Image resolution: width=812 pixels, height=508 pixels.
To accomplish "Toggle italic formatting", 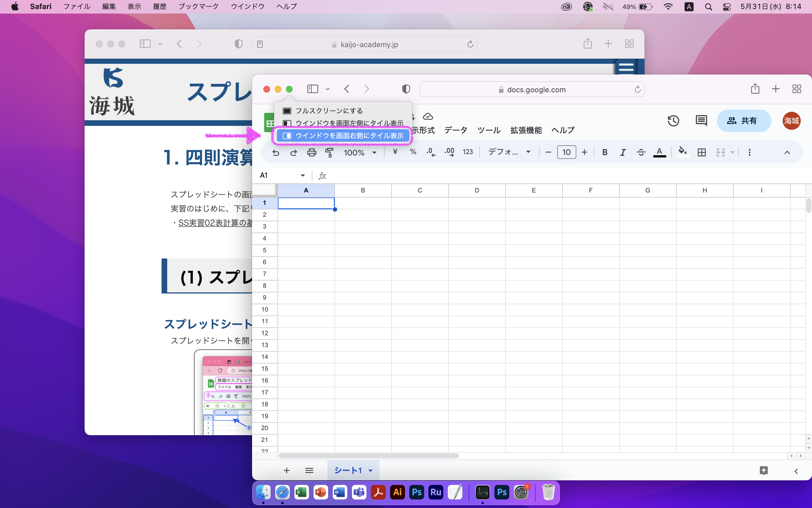I will [623, 152].
